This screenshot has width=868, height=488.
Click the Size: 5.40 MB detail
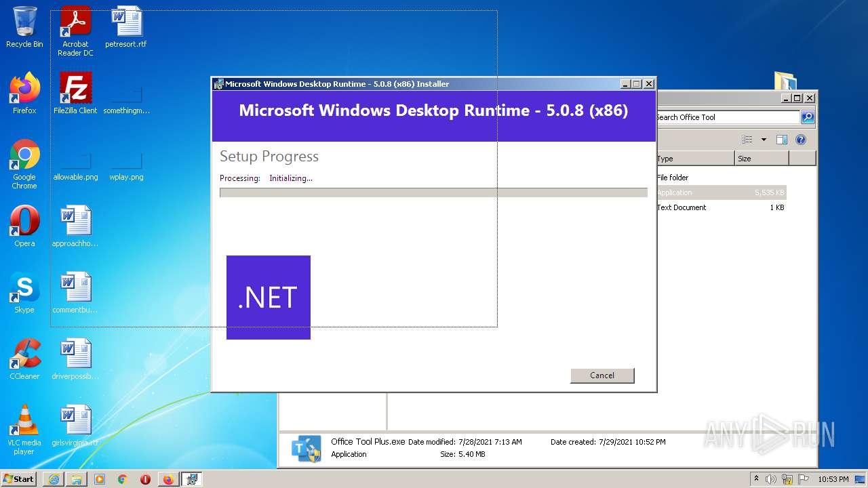point(462,454)
